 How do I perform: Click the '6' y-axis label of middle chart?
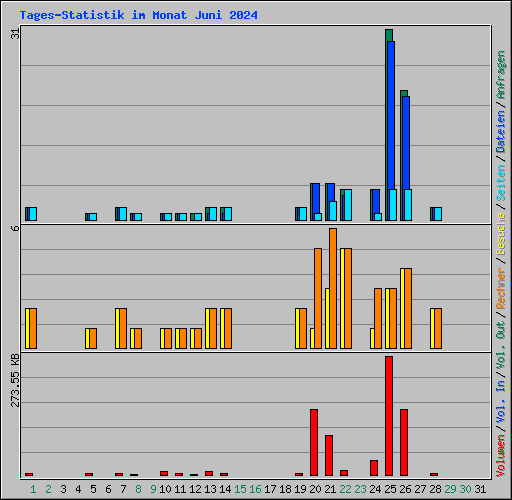coord(15,228)
